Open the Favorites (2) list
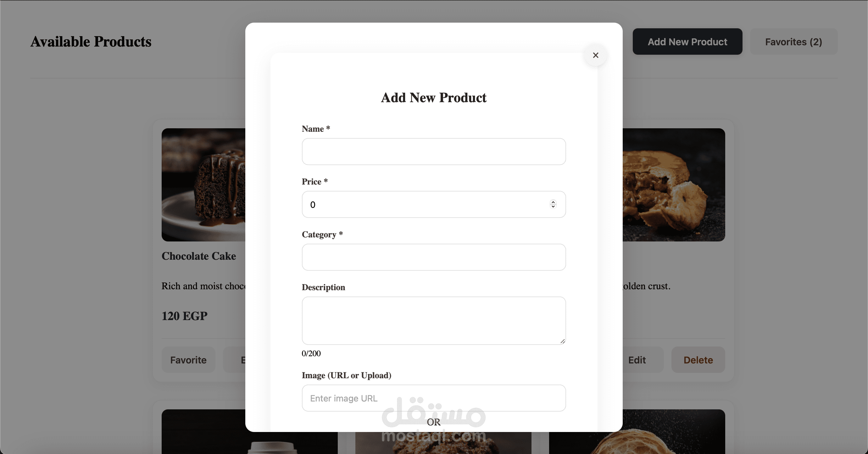This screenshot has width=868, height=454. 793,42
